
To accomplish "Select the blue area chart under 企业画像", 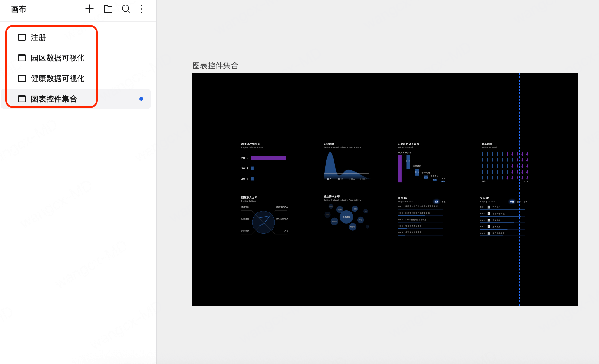I will [x=331, y=167].
